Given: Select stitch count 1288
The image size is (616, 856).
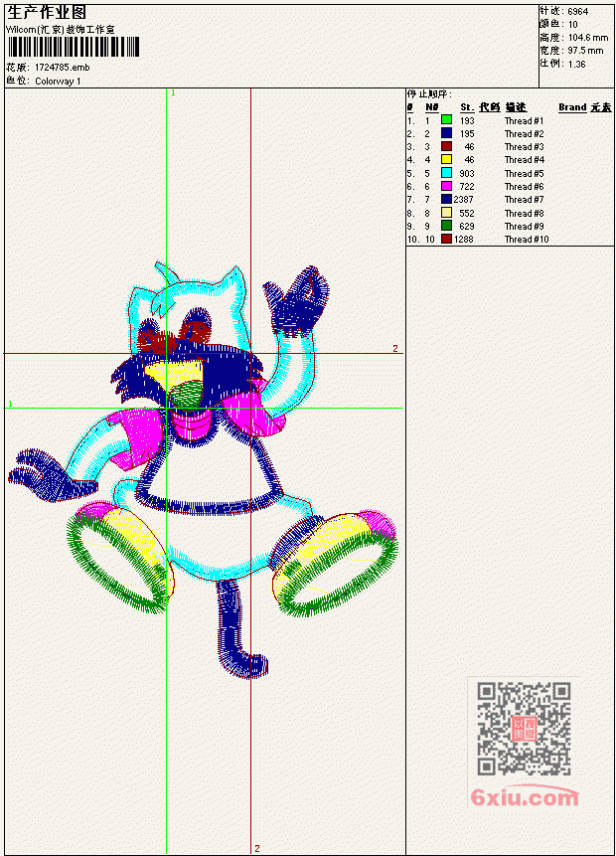Looking at the screenshot, I should (x=464, y=240).
